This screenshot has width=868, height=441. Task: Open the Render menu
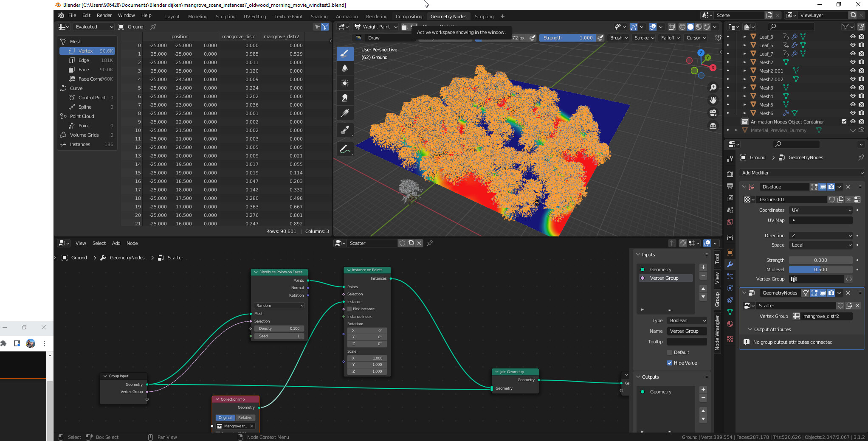[x=104, y=15]
